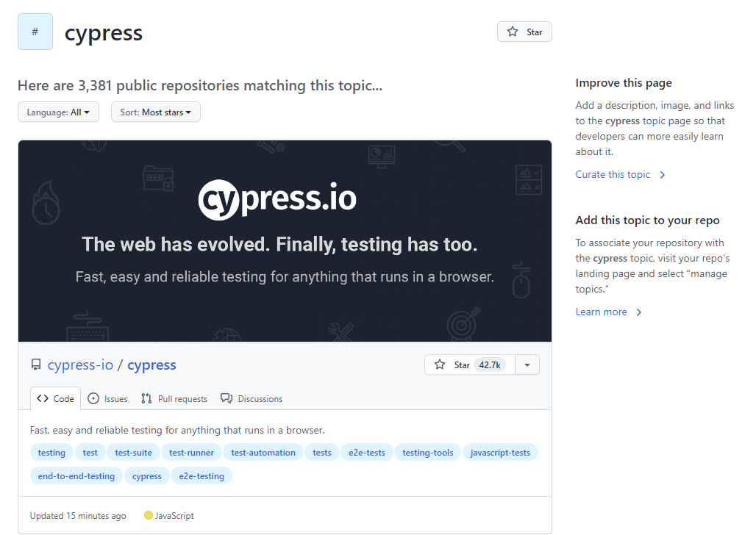Click the JavaScript language label
Image resolution: width=756 pixels, height=535 pixels.
tap(169, 516)
